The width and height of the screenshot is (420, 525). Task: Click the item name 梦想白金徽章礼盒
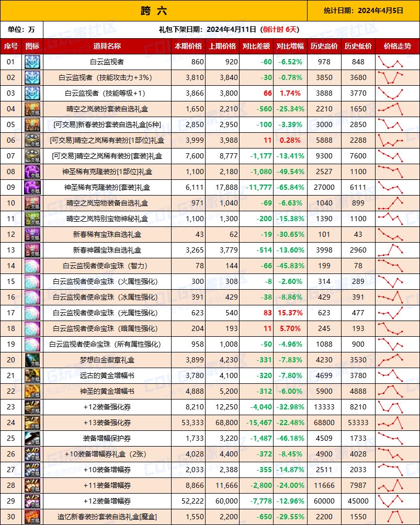[107, 360]
